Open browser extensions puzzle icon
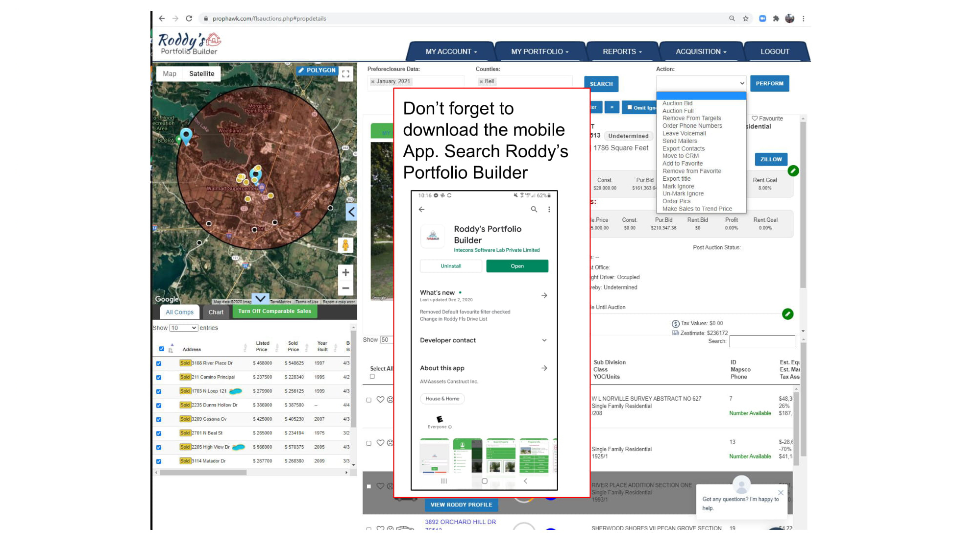 [x=776, y=19]
